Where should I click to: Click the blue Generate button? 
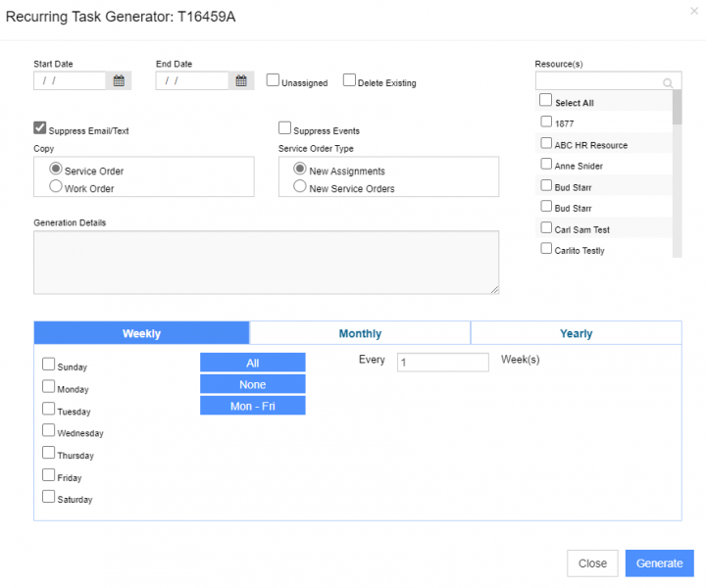(659, 563)
